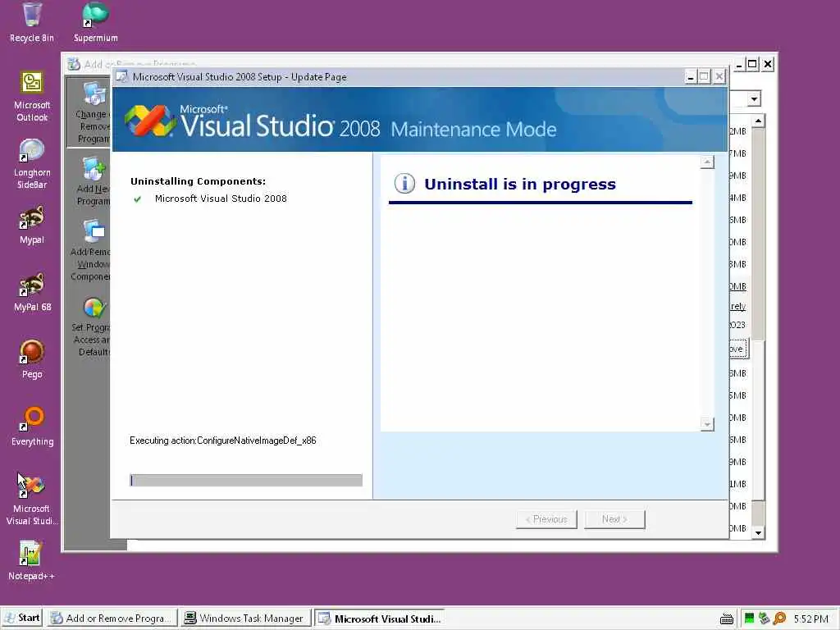
Task: Switch to Microsoft Visual Studio taskbar button
Action: [379, 619]
